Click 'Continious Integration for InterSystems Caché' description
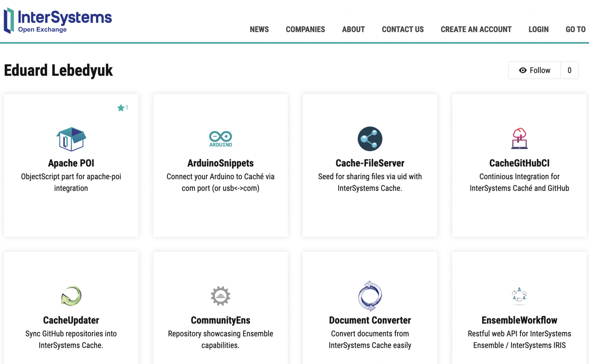 519,182
